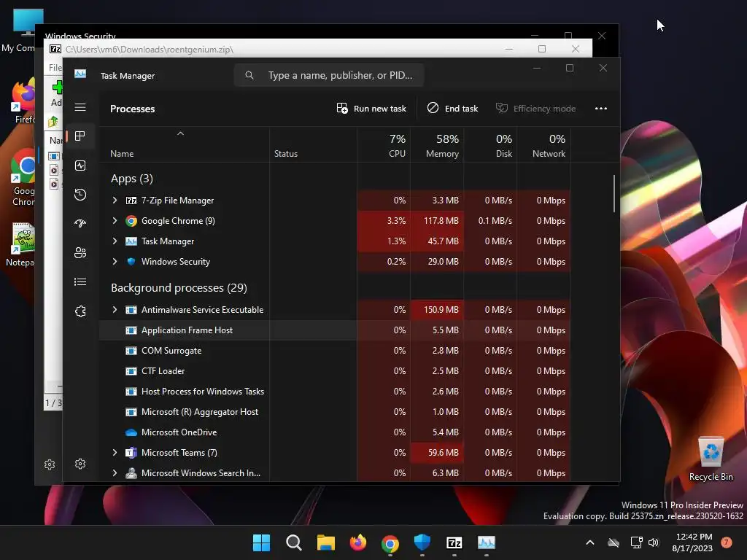Select Microsoft (R) Aggregator Host row
The width and height of the screenshot is (747, 560).
pyautogui.click(x=334, y=412)
